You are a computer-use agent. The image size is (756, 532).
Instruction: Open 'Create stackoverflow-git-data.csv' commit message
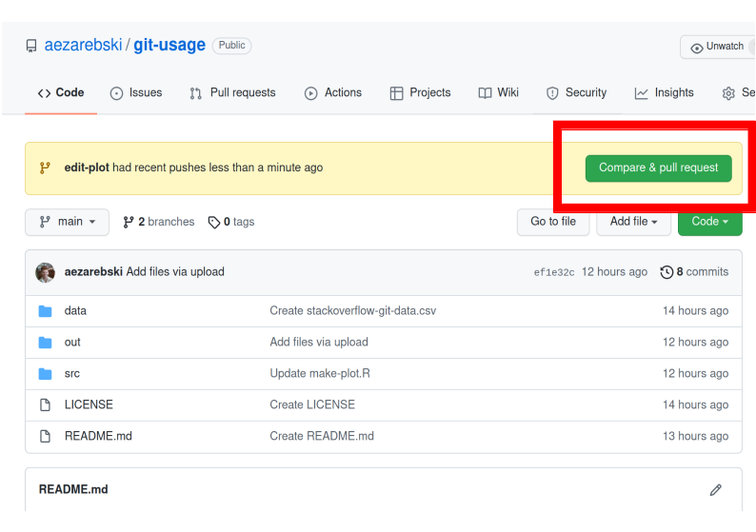(353, 311)
